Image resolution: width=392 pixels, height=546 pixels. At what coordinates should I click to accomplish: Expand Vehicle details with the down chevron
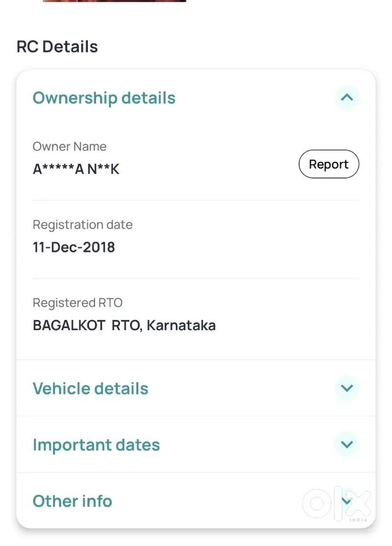click(347, 388)
